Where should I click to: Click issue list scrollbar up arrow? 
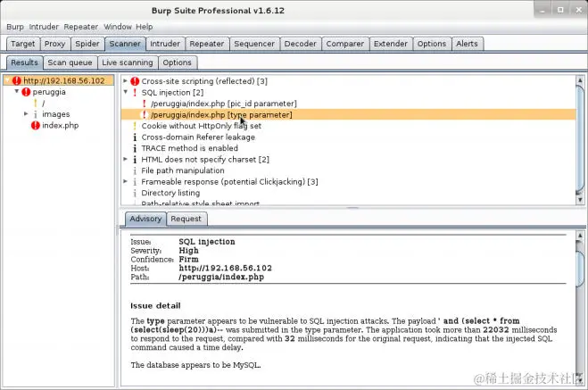(x=580, y=80)
